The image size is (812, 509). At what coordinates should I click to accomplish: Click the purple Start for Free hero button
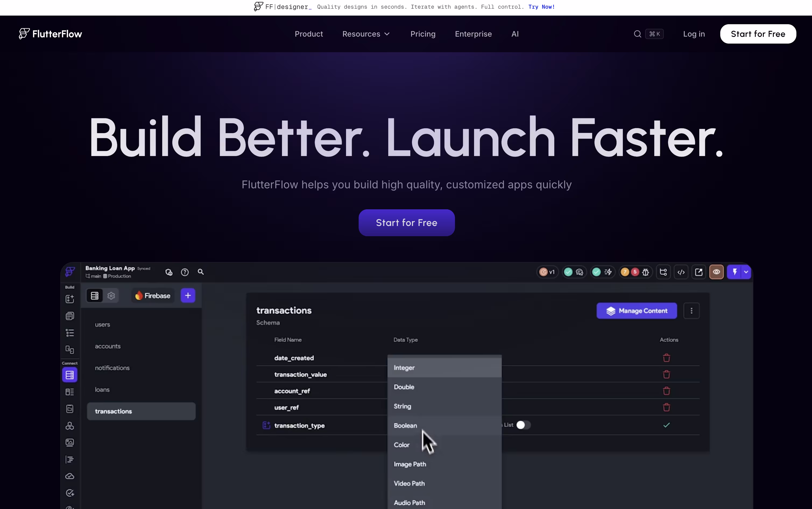[x=407, y=222]
